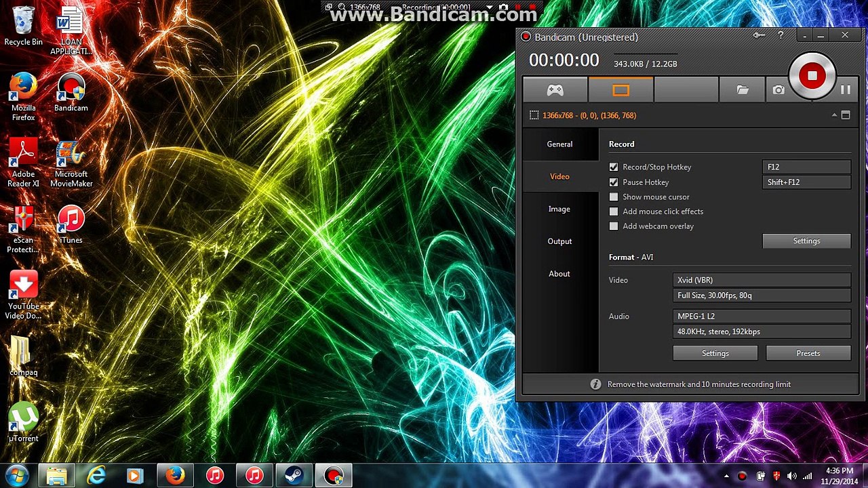
Task: Open the network signal tray icon
Action: [x=807, y=476]
